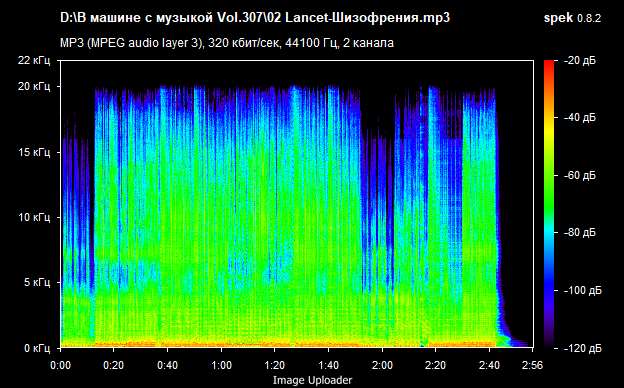This screenshot has height=388, width=624.
Task: Click the 2:56 end time label
Action: click(532, 365)
